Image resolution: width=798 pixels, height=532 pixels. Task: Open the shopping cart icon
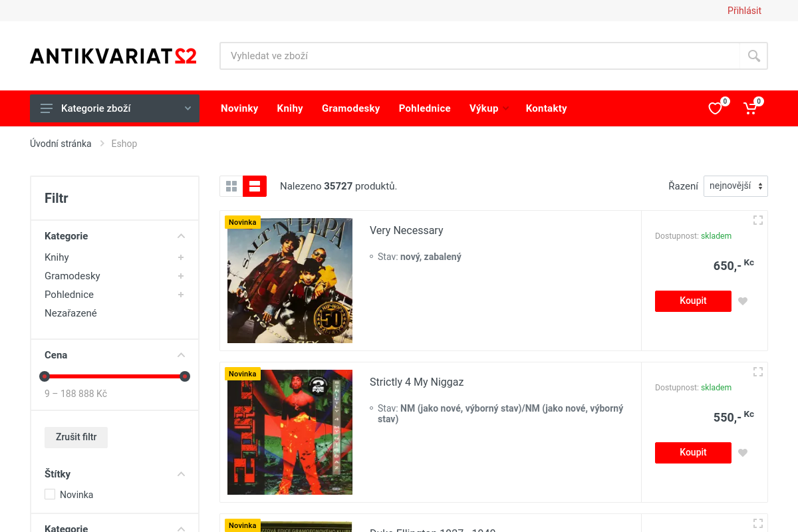pos(750,108)
